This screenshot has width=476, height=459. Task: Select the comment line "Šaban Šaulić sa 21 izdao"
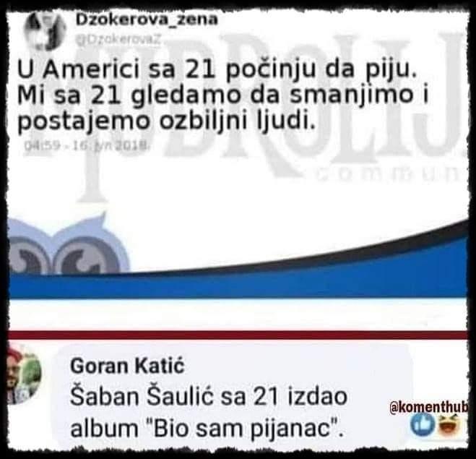pyautogui.click(x=209, y=396)
